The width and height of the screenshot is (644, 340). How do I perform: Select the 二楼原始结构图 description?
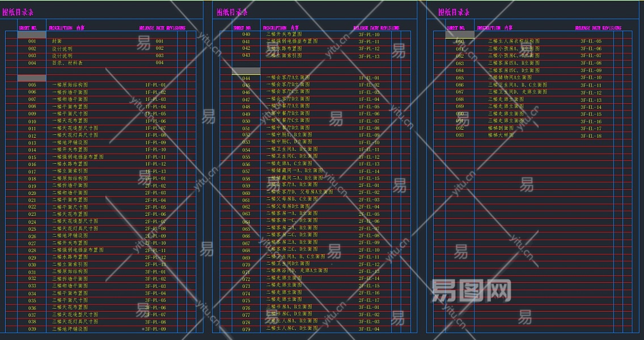(x=70, y=178)
